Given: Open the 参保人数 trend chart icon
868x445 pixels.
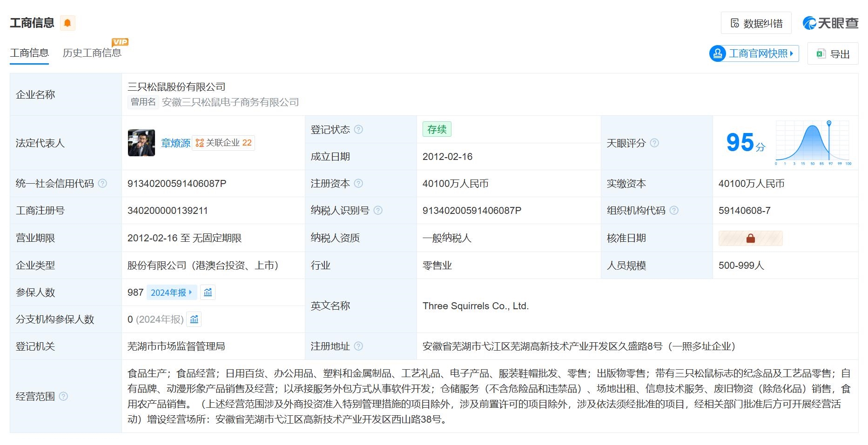Looking at the screenshot, I should (208, 292).
